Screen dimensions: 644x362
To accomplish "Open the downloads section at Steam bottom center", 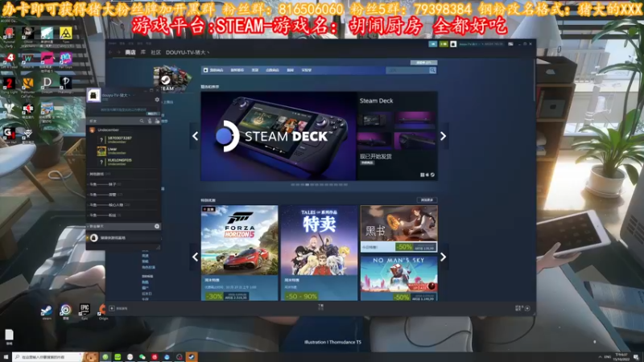I will click(320, 307).
